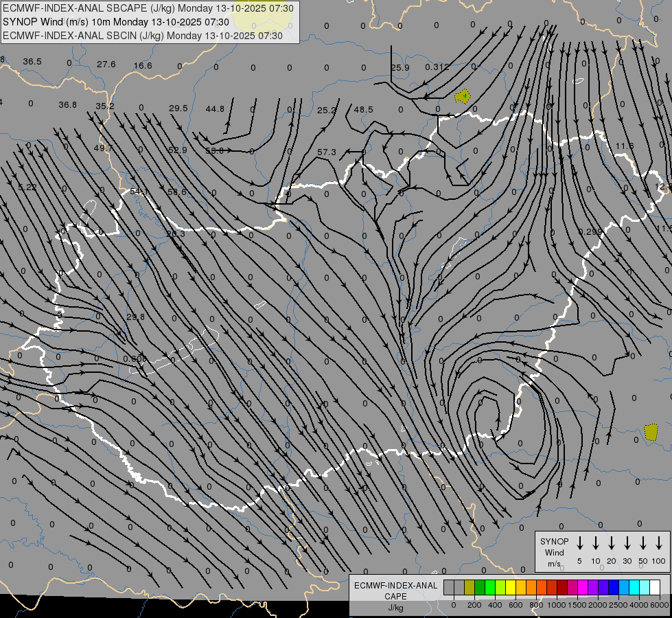Click the 5.22 value on the map
672x618 pixels.
[27, 187]
